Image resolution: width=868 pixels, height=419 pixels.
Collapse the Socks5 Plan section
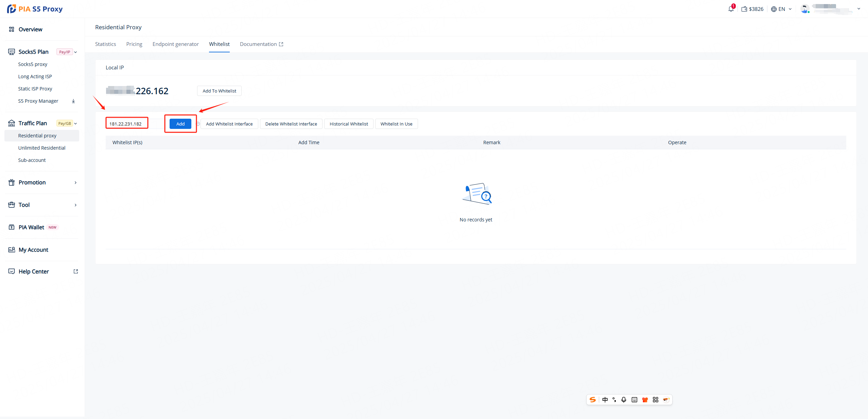[75, 52]
